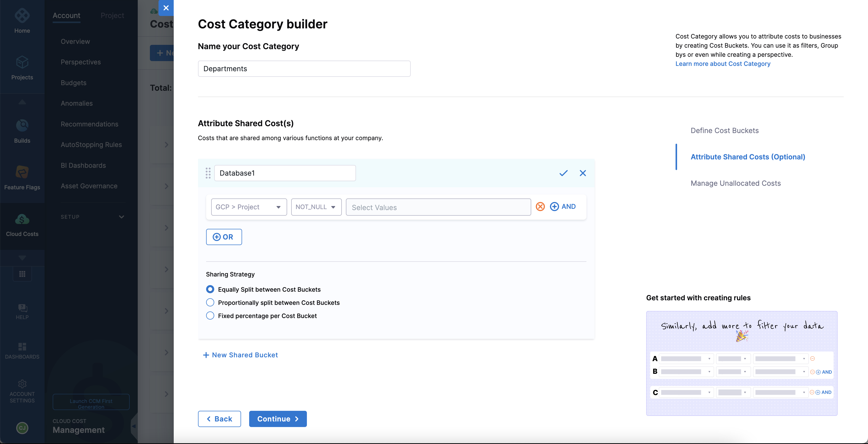
Task: Confirm Database1 bucket with checkmark icon
Action: coord(563,173)
